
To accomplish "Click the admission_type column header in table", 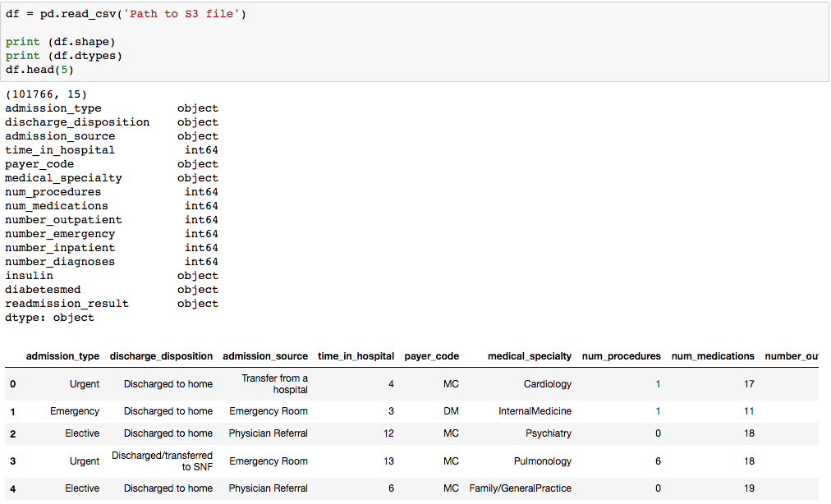I will 62,356.
